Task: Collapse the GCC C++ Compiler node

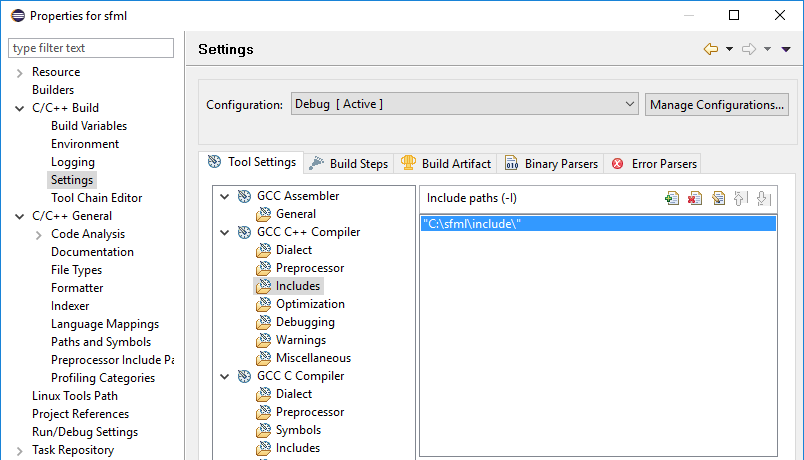Action: (225, 232)
